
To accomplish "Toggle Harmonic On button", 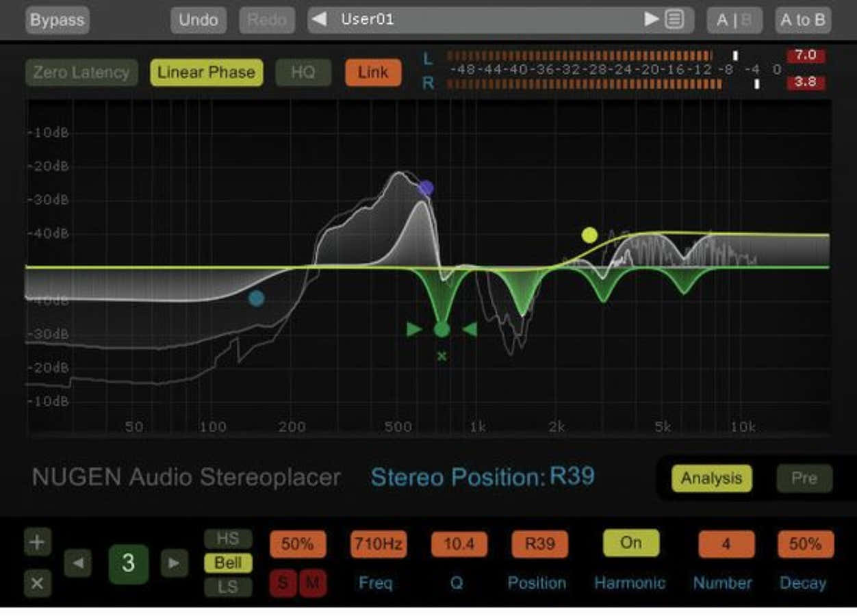I will tap(631, 543).
